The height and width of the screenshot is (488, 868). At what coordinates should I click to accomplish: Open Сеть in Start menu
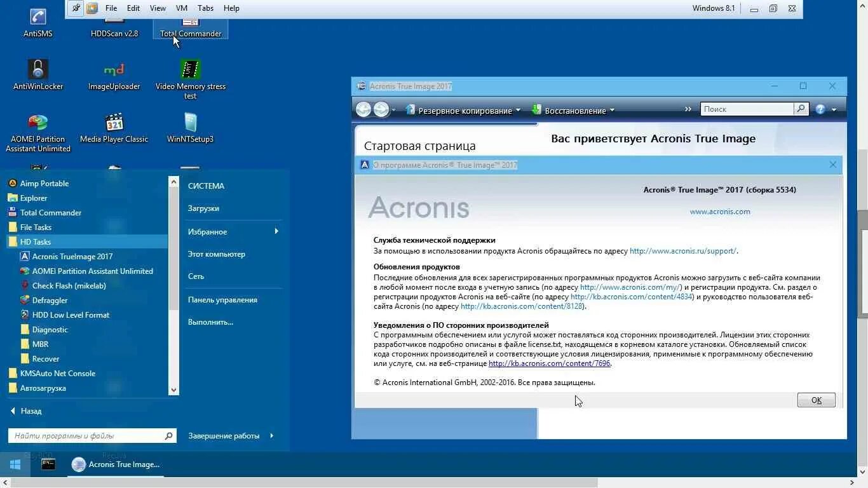[x=196, y=276]
